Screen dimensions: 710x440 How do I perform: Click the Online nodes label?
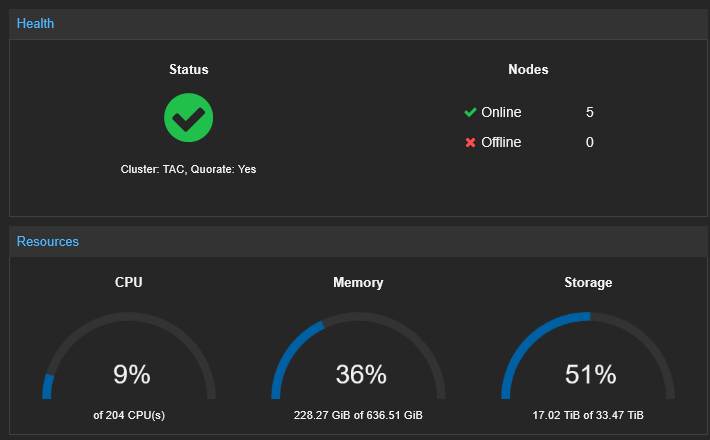pos(501,112)
